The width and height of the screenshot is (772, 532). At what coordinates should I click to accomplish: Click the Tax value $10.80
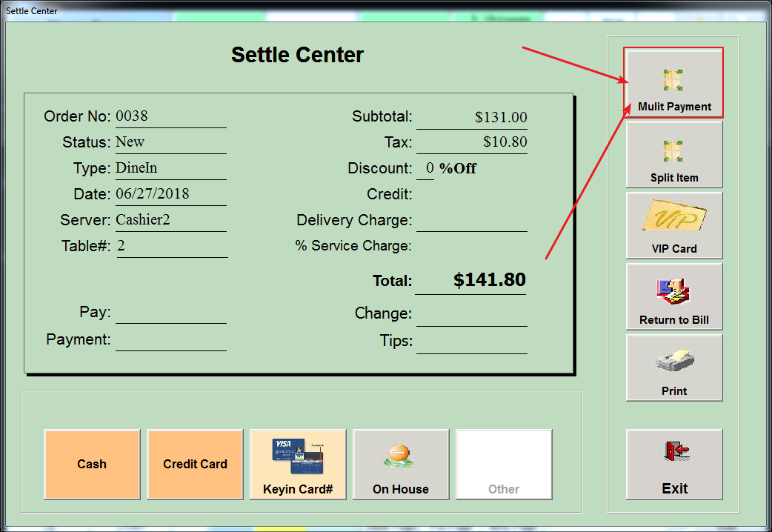tap(505, 142)
